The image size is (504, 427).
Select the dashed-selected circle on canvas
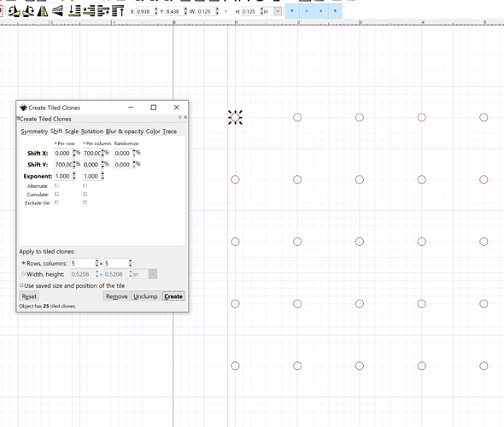235,118
